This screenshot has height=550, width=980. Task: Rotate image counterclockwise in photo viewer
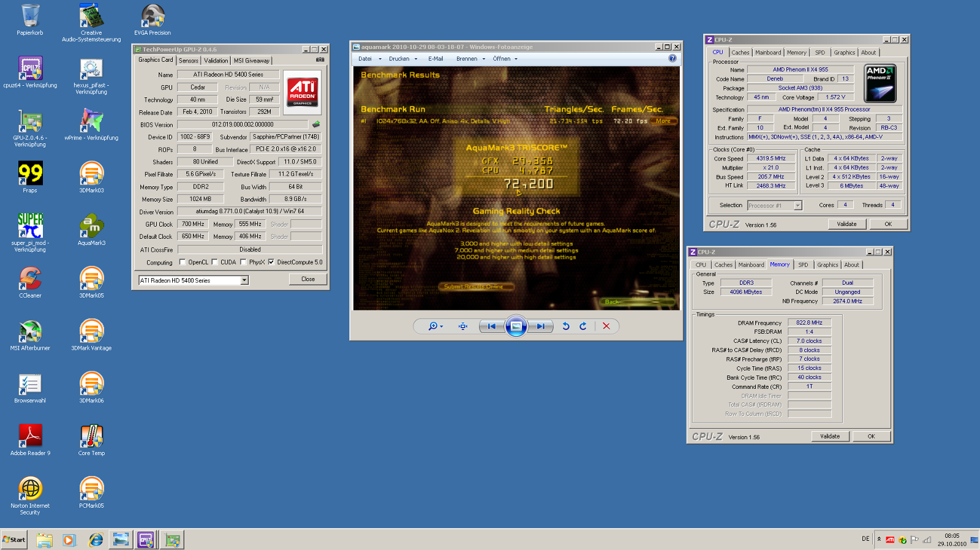click(566, 326)
